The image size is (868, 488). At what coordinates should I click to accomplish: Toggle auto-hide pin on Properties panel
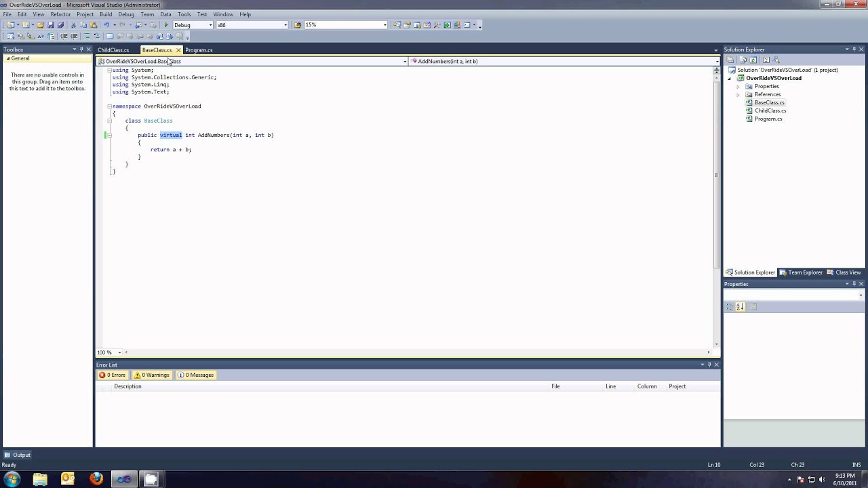854,284
